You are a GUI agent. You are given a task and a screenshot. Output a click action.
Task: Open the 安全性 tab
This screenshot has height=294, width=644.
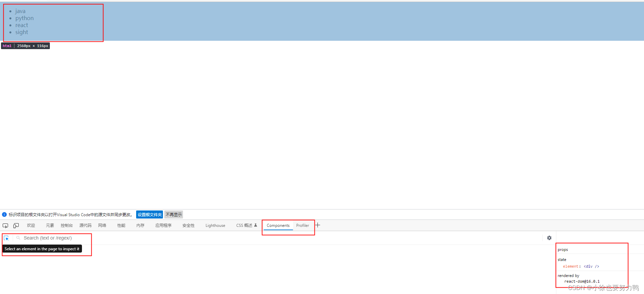coord(188,226)
